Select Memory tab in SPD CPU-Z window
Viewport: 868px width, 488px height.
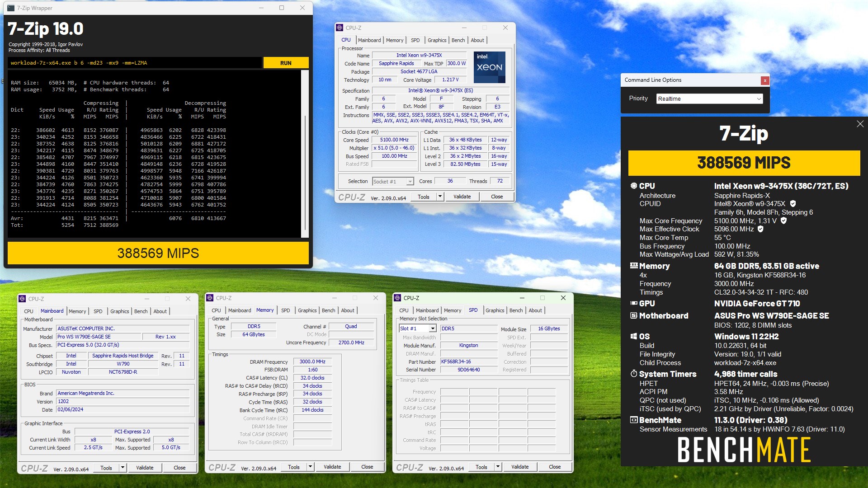(453, 310)
